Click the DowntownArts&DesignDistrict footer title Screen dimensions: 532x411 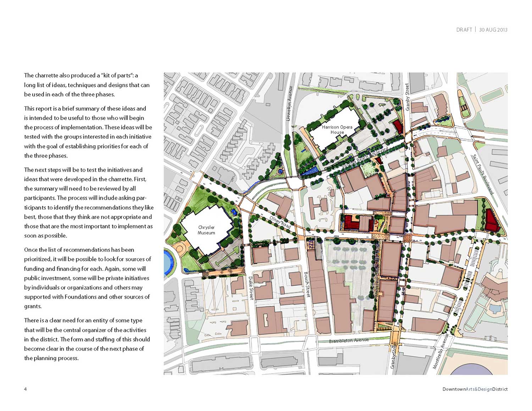475,389
